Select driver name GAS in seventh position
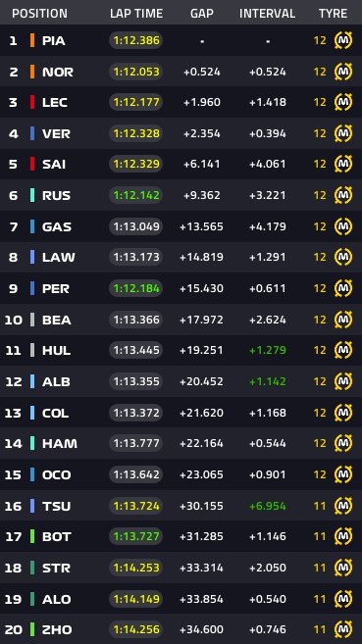This screenshot has height=644, width=362. pos(57,226)
